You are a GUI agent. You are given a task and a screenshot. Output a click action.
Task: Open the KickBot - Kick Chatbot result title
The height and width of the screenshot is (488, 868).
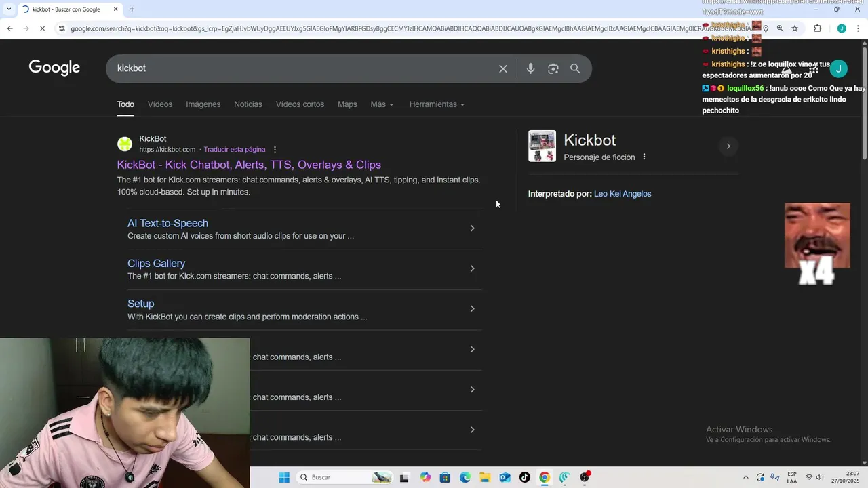tap(249, 165)
